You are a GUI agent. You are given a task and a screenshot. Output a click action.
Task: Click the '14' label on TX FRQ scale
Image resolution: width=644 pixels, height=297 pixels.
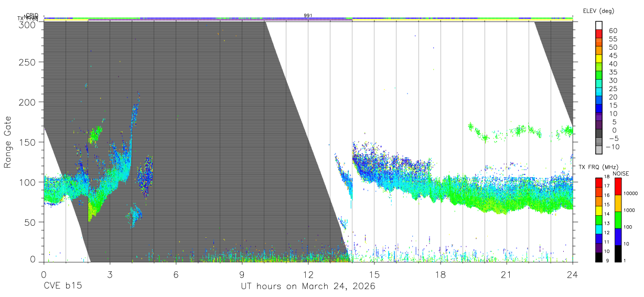click(x=608, y=214)
